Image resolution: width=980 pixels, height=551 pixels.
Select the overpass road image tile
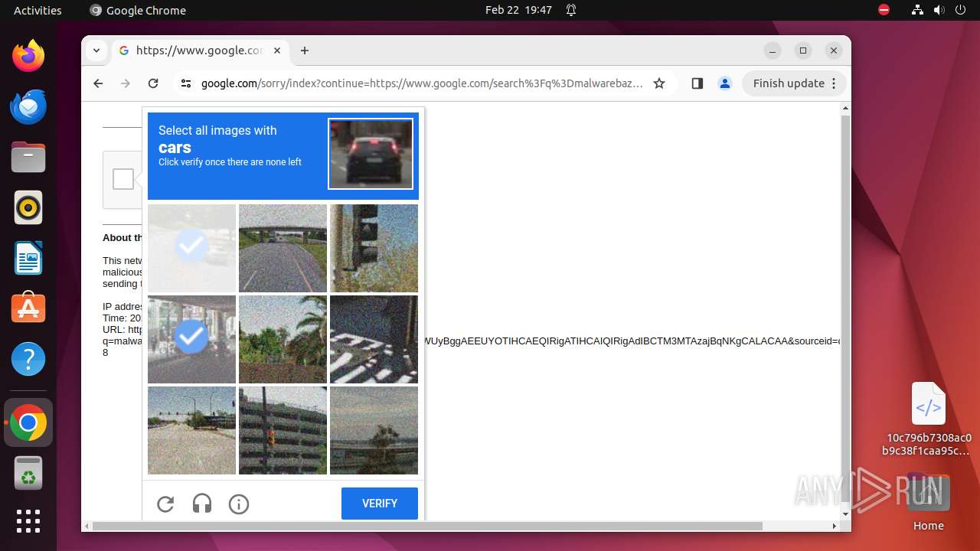(x=283, y=248)
